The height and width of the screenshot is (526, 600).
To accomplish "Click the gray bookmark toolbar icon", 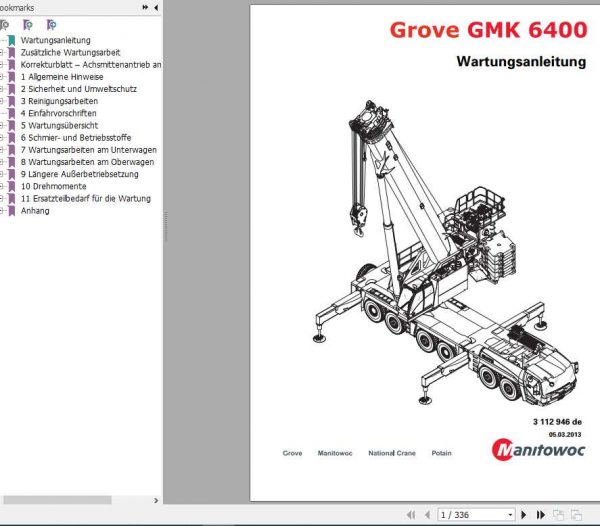I will [4, 25].
